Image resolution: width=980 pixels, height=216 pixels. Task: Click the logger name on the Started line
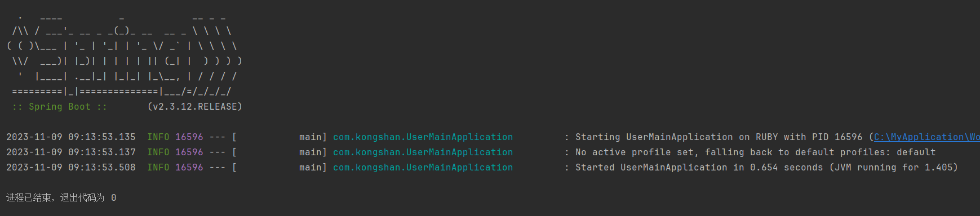(x=423, y=168)
